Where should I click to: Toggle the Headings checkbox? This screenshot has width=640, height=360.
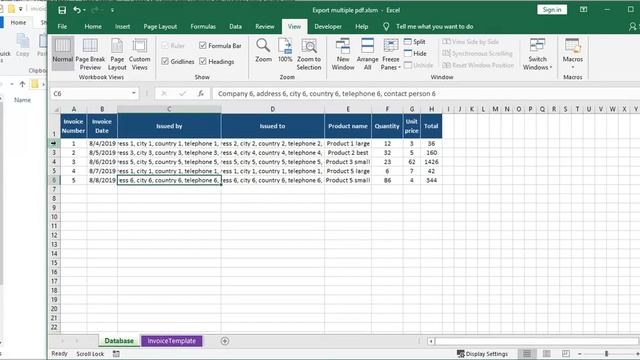click(217, 61)
